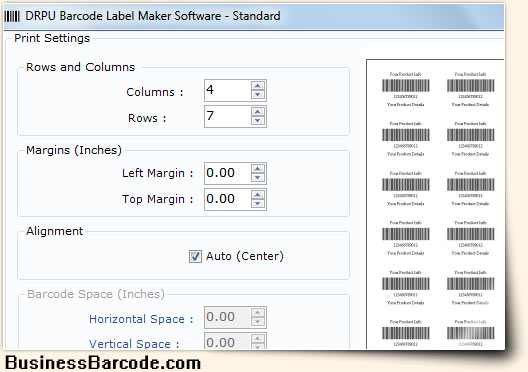Select fifth-row right barcode in preview
The height and width of the screenshot is (372, 528).
470,287
